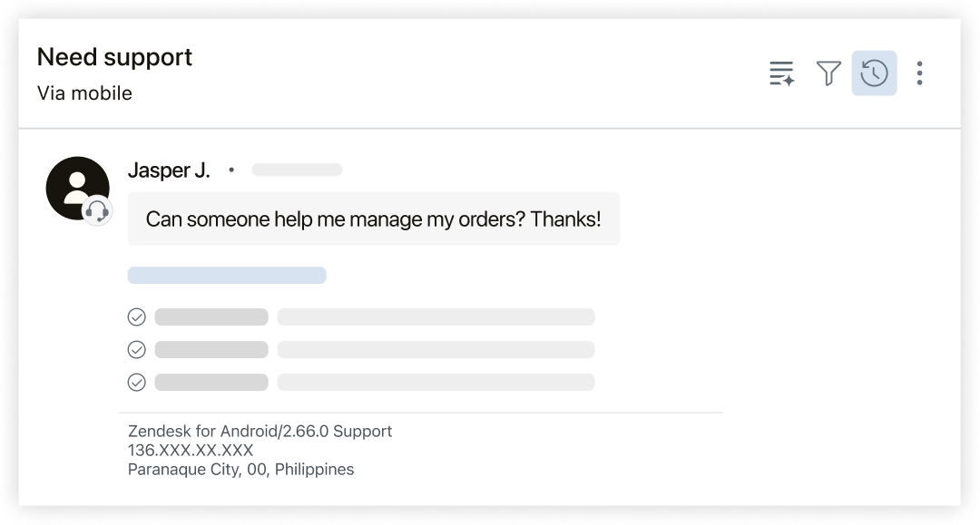
Task: Click the last checkmark event icon
Action: pos(137,382)
